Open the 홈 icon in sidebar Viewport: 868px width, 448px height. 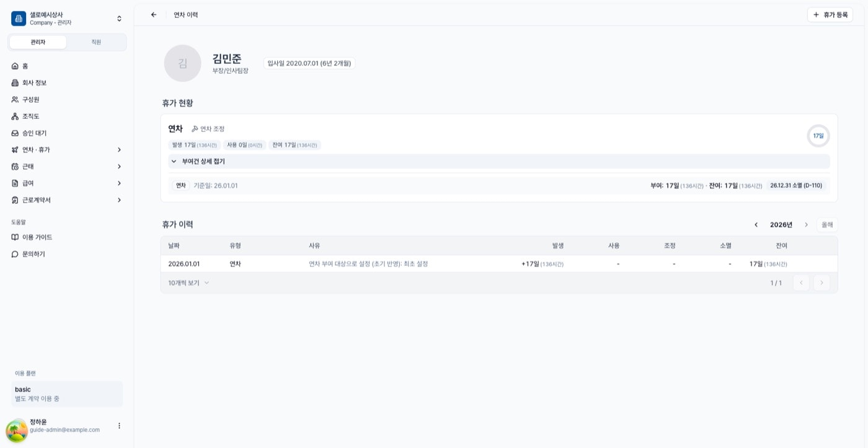(15, 66)
